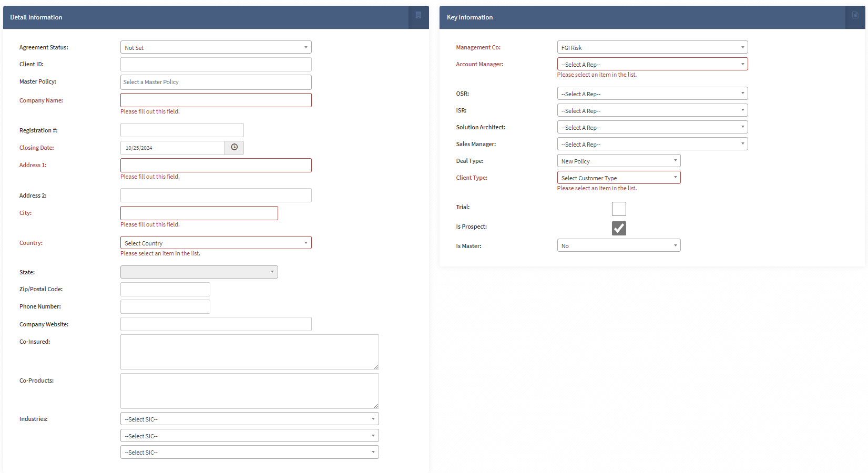Enable the Trial checkbox
The height and width of the screenshot is (473, 868).
(x=619, y=209)
